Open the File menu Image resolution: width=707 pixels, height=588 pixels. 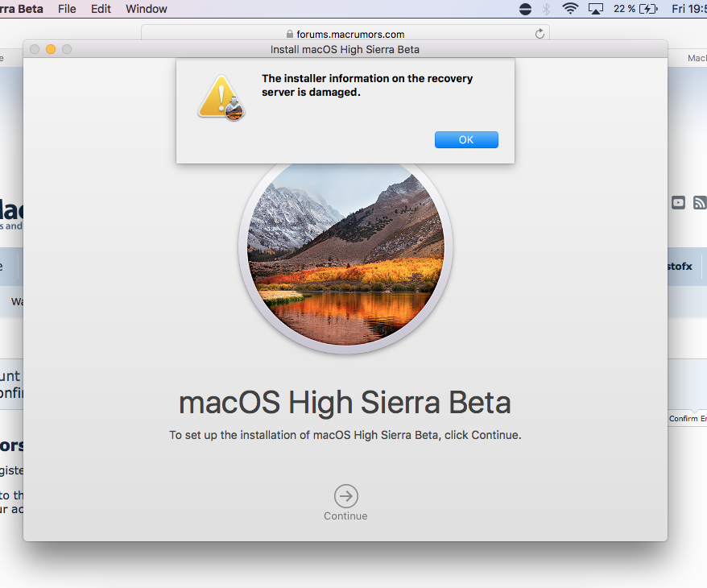pyautogui.click(x=67, y=9)
